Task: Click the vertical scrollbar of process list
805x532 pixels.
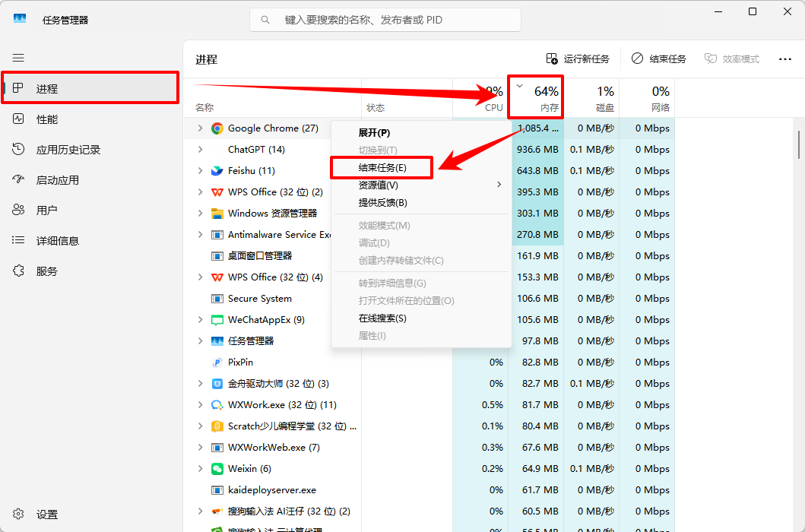Action: [798, 145]
